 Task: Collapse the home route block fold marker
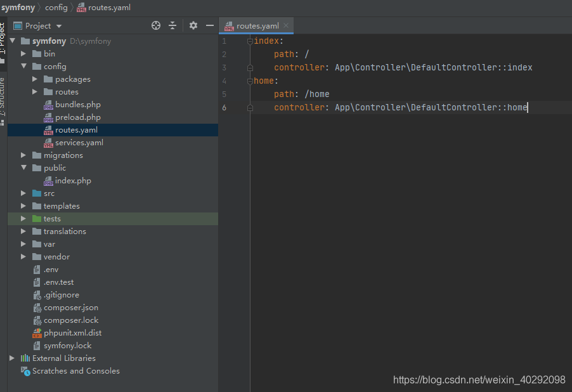[250, 81]
